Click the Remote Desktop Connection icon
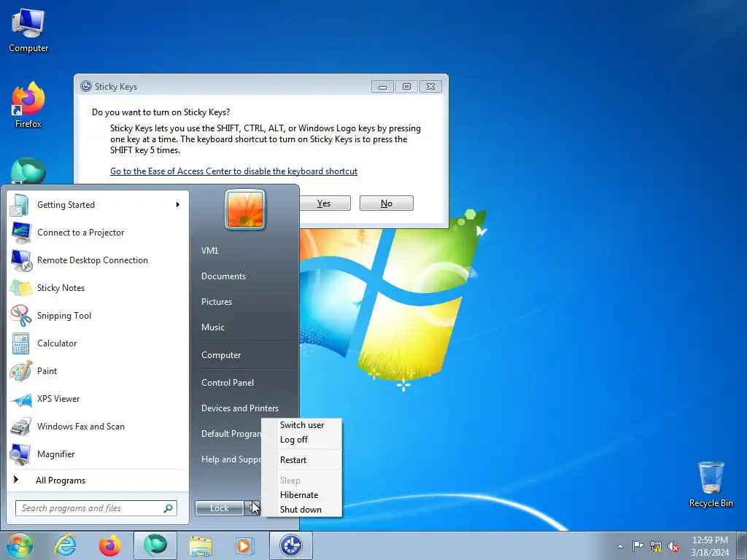747x560 pixels. [x=21, y=260]
